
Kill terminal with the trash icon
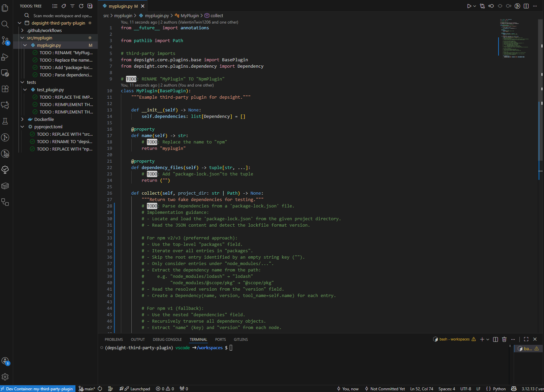tap(504, 339)
